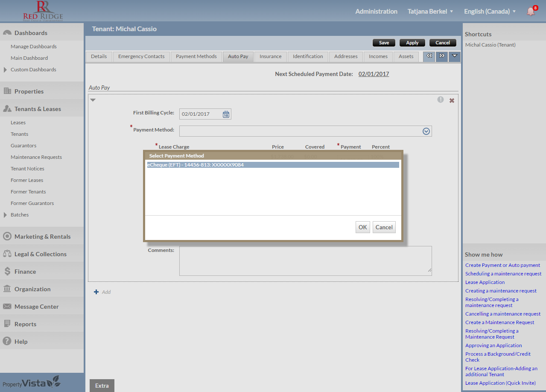The width and height of the screenshot is (546, 392).
Task: Open the notifications bell icon
Action: 531,11
